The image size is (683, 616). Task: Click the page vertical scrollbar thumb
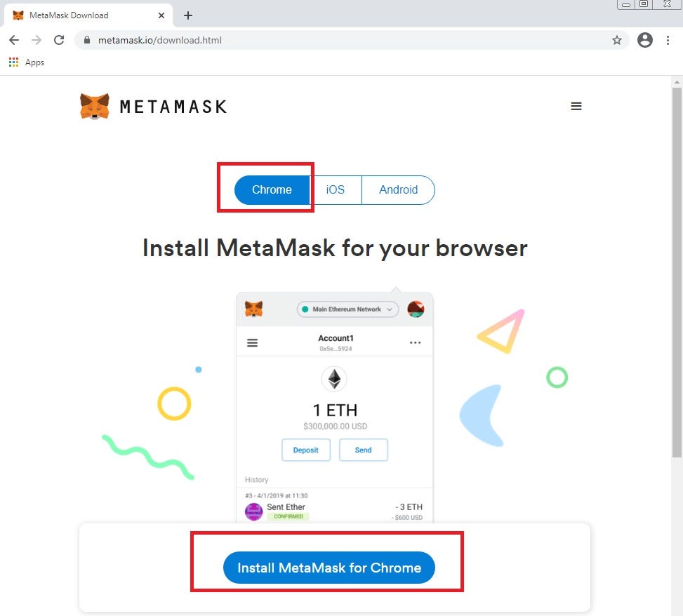[x=677, y=272]
